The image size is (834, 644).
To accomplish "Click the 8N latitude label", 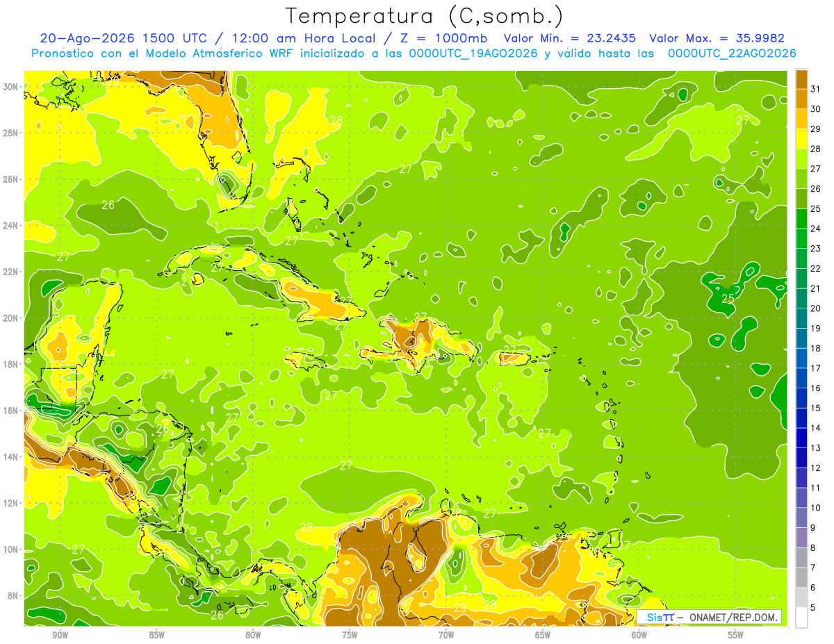I will tap(14, 595).
